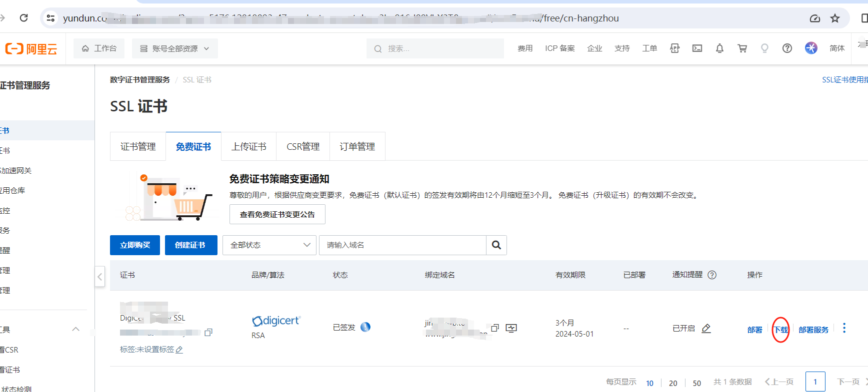Image resolution: width=868 pixels, height=392 pixels.
Task: Show 50 items per page
Action: point(697,383)
